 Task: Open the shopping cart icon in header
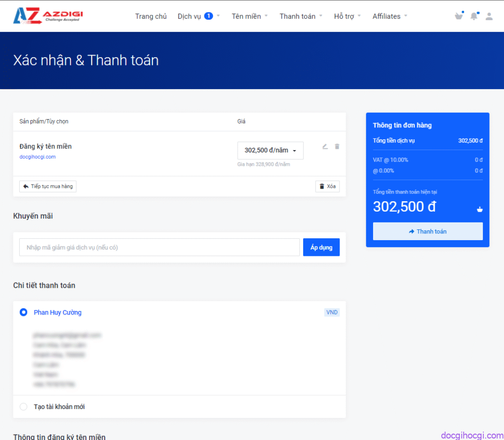click(459, 16)
